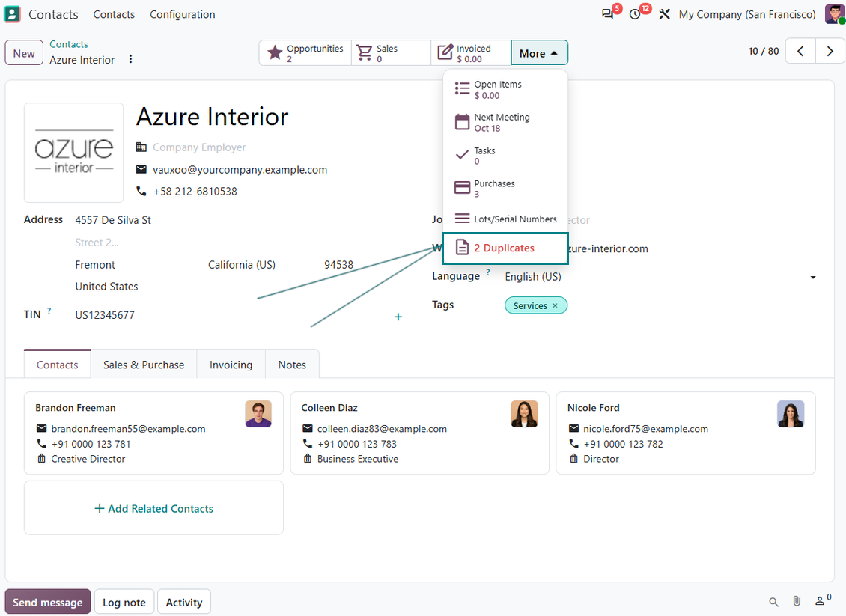Click Add Related Contacts

tap(153, 509)
